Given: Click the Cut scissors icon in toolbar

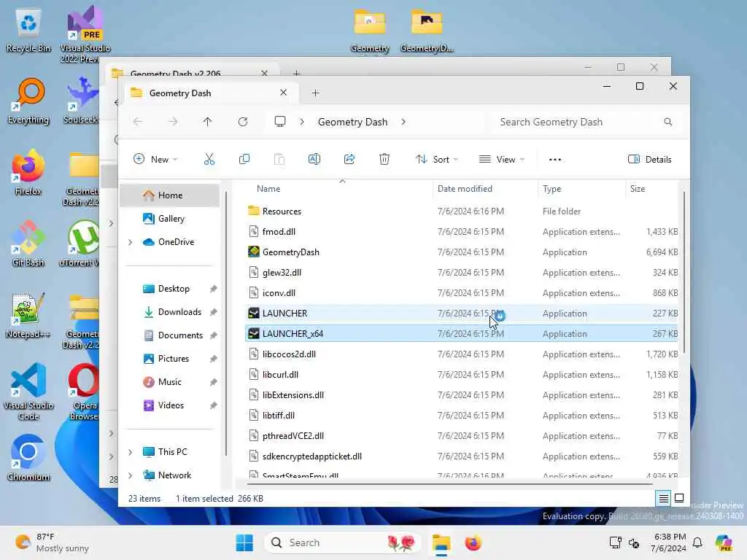Looking at the screenshot, I should pos(209,159).
